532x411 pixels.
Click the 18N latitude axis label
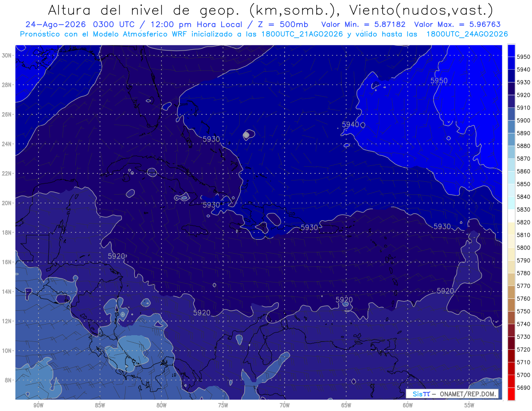(x=7, y=232)
